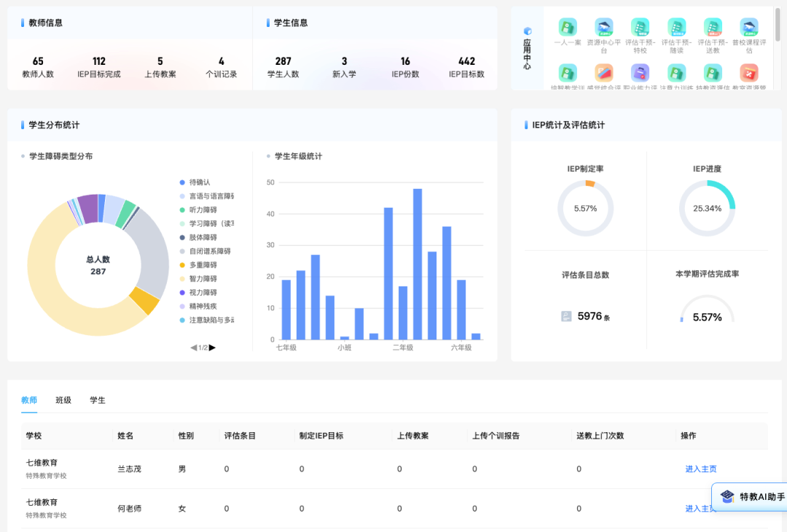This screenshot has height=532, width=787.
Task: Switch to the 学生 tab
Action: pyautogui.click(x=98, y=400)
